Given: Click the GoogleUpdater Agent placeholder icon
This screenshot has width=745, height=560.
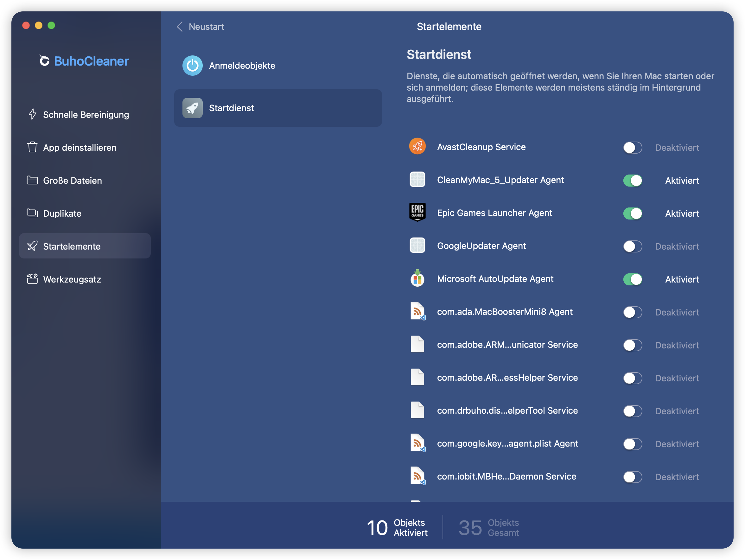Looking at the screenshot, I should pyautogui.click(x=417, y=245).
